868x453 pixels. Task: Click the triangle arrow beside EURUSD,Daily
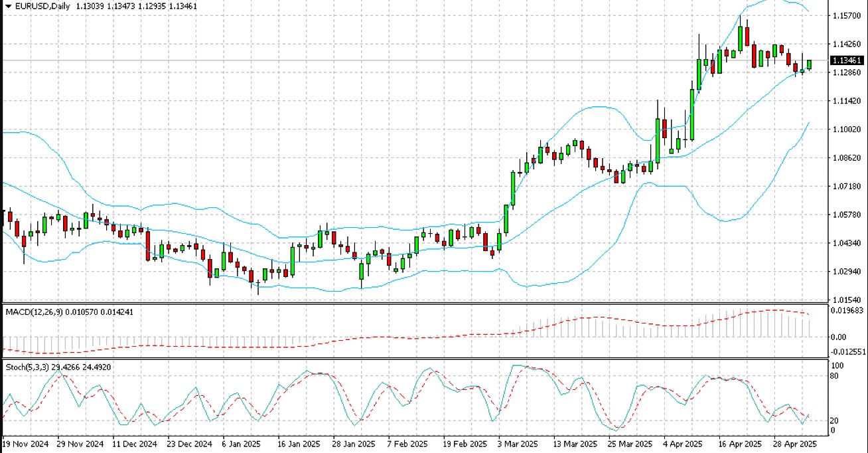coord(8,6)
